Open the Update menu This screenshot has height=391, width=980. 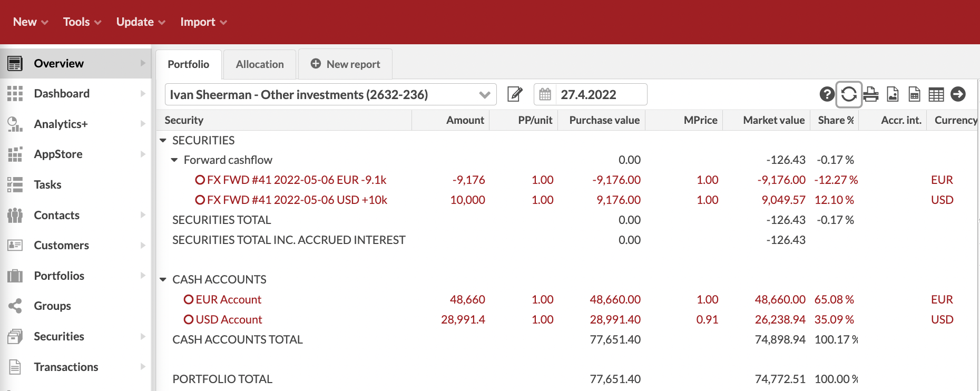(141, 22)
